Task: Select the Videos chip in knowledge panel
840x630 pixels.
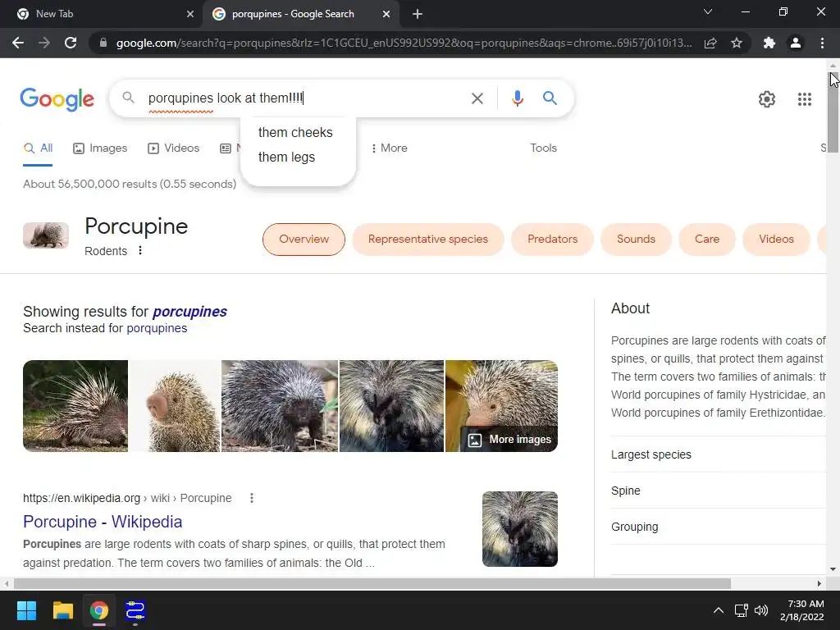Action: [776, 239]
